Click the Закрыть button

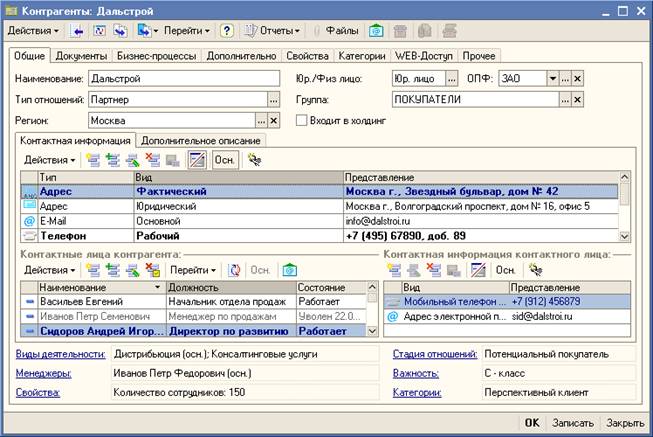625,423
